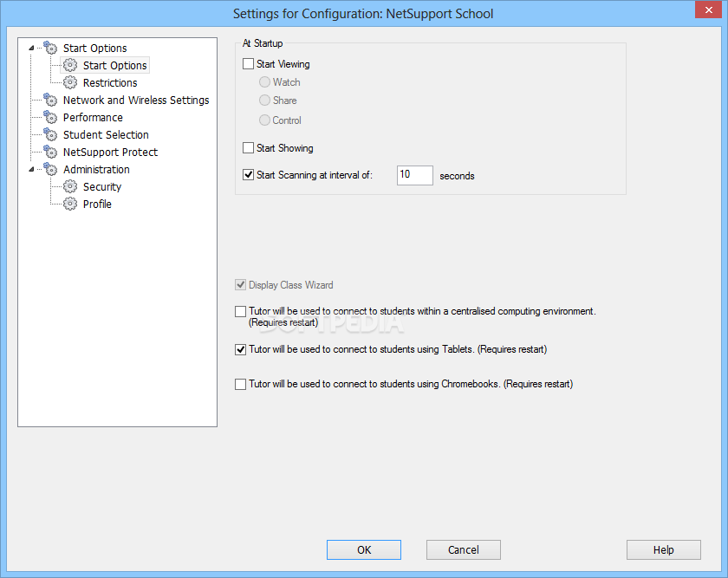Uncheck connect to students using Tablets
This screenshot has width=728, height=578.
tap(241, 349)
